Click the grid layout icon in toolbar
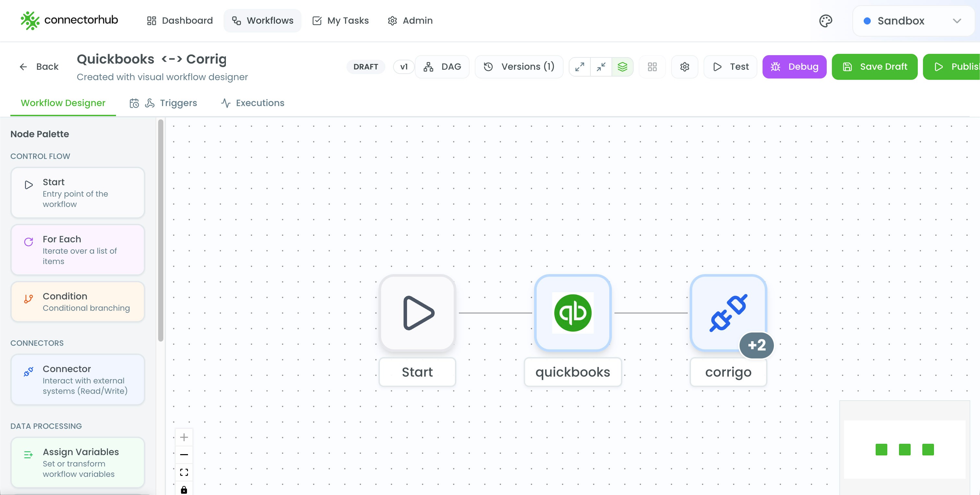 [652, 67]
